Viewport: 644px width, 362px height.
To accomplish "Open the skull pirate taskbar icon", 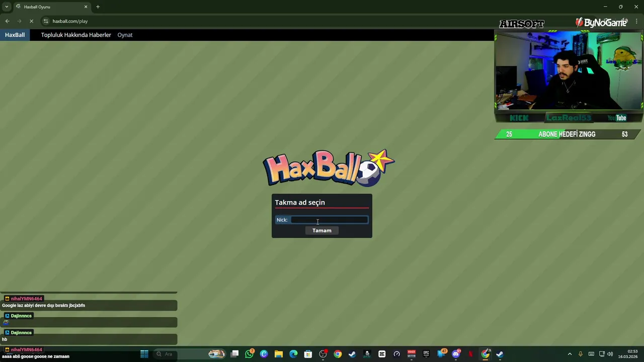I will (367, 354).
